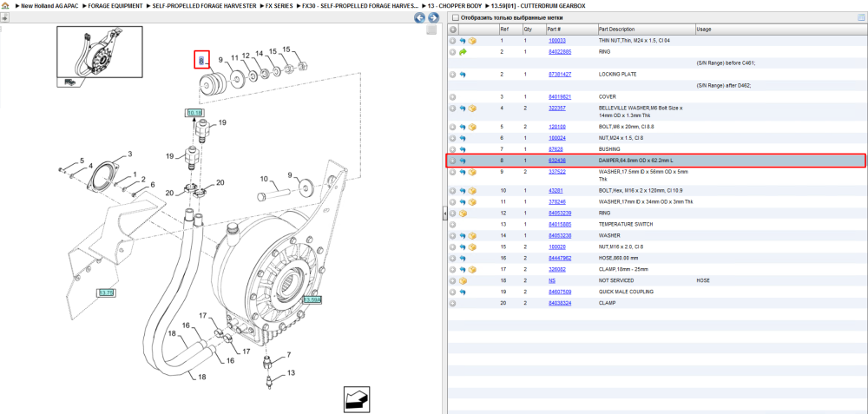Collapse the parts list panel with the splitter handle
The width and height of the screenshot is (868, 414).
click(444, 214)
